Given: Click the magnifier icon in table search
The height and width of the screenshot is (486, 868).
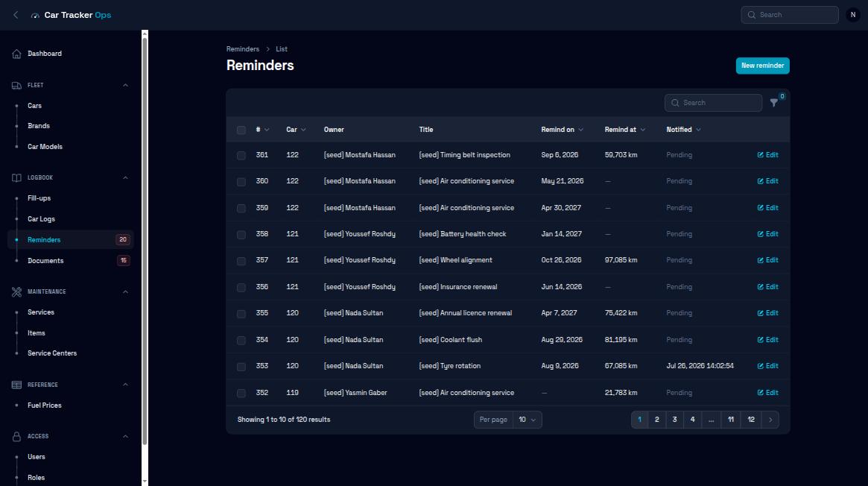Looking at the screenshot, I should [675, 103].
